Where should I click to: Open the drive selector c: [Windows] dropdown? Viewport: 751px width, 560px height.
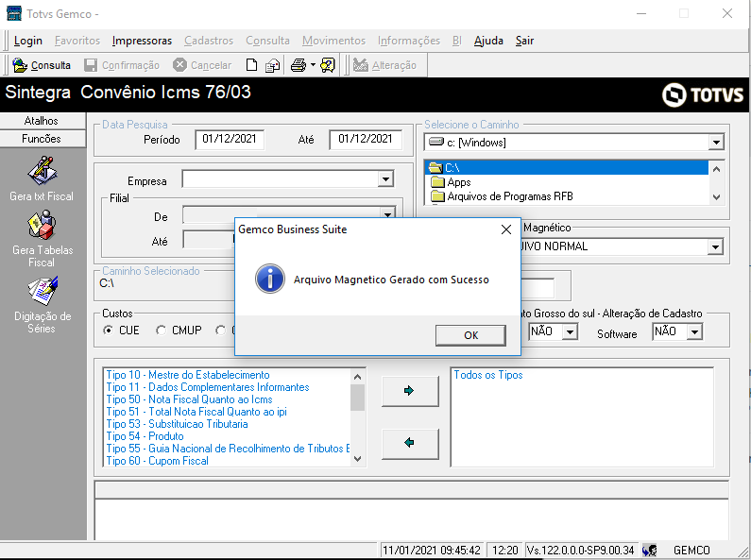pos(716,143)
